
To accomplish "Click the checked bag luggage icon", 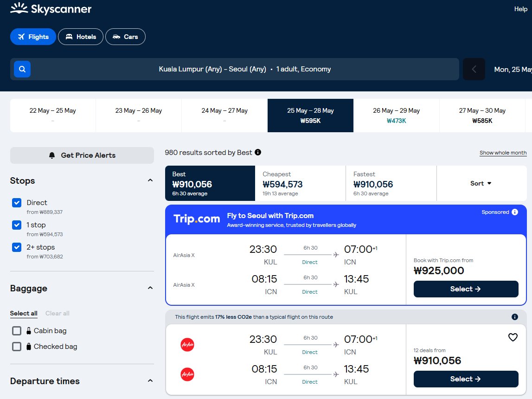I will click(x=29, y=347).
